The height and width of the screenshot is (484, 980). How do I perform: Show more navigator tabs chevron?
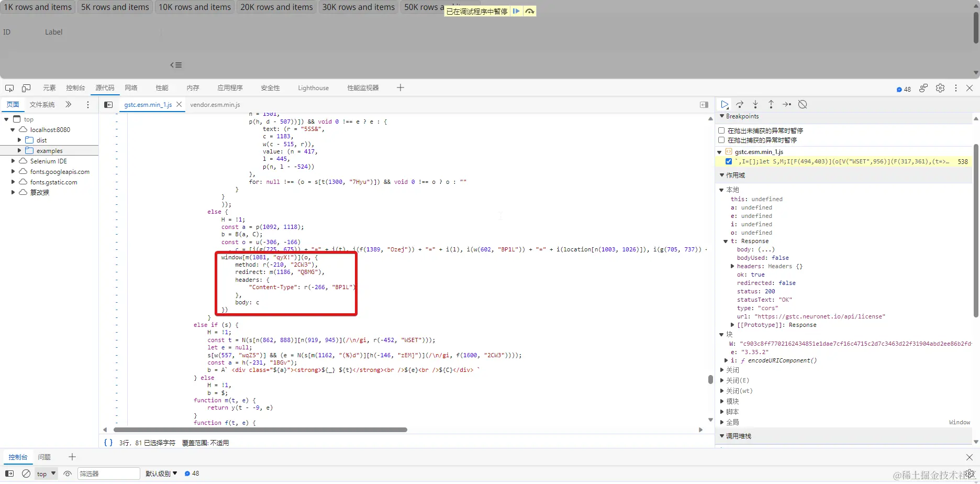coord(68,104)
